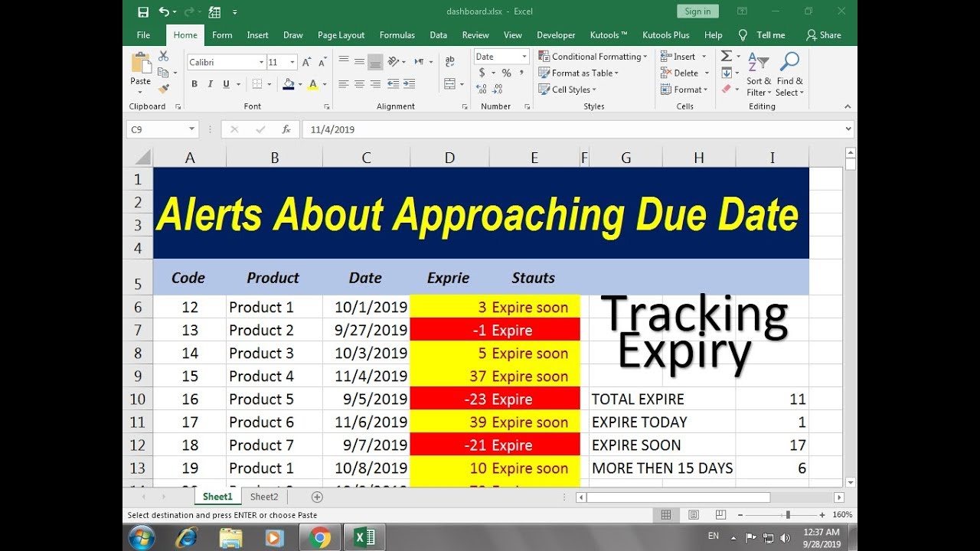Switch to the Kutools Plus tab
Viewport: 980px width, 551px height.
click(666, 35)
